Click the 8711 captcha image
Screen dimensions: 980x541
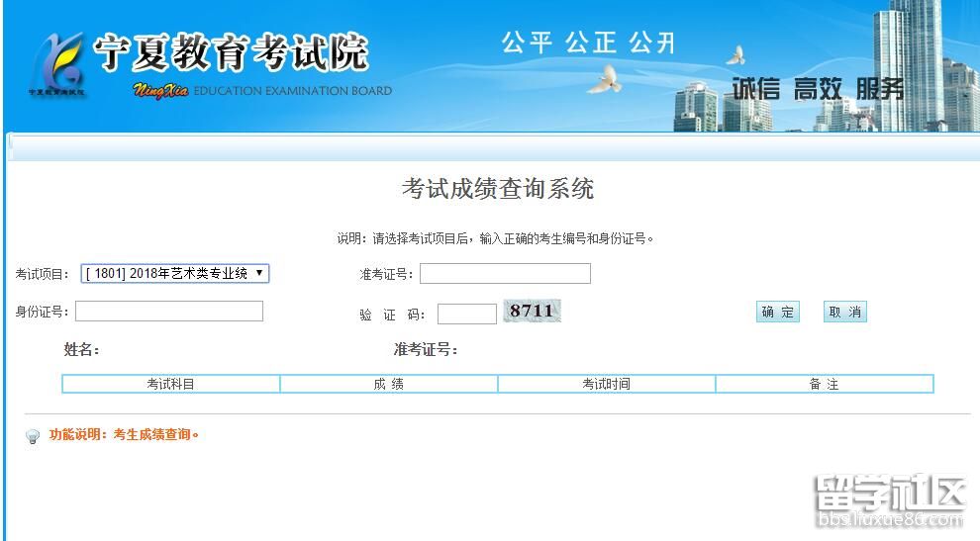(x=532, y=312)
